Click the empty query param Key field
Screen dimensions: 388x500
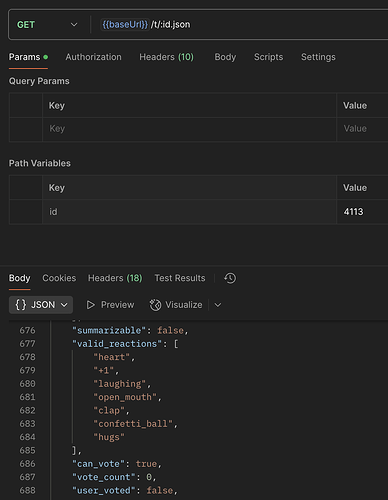[189, 129]
